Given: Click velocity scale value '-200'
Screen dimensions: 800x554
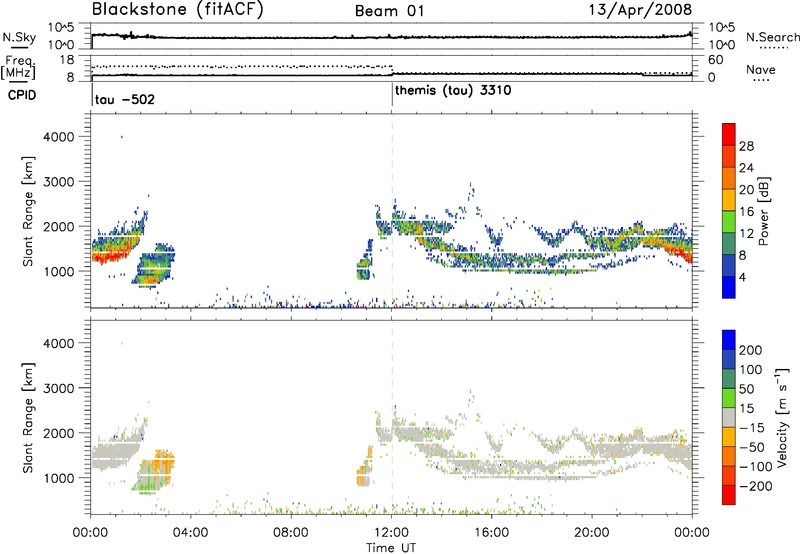Looking at the screenshot, I should pyautogui.click(x=755, y=486).
